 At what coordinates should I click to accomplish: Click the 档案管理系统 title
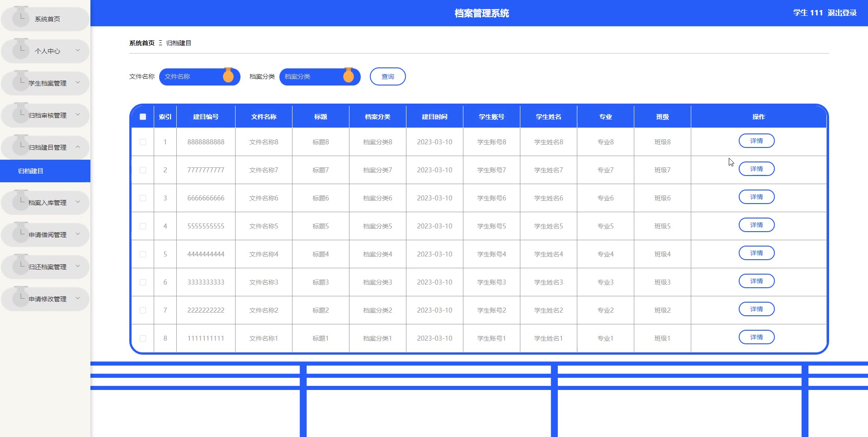(x=482, y=13)
